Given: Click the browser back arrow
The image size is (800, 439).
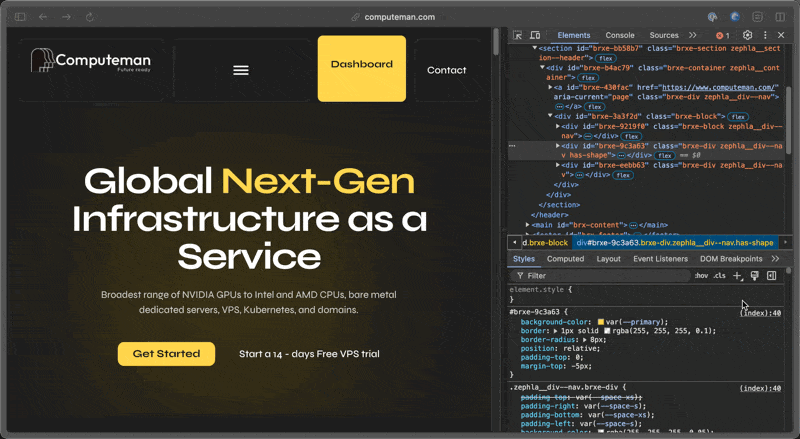Looking at the screenshot, I should [43, 17].
